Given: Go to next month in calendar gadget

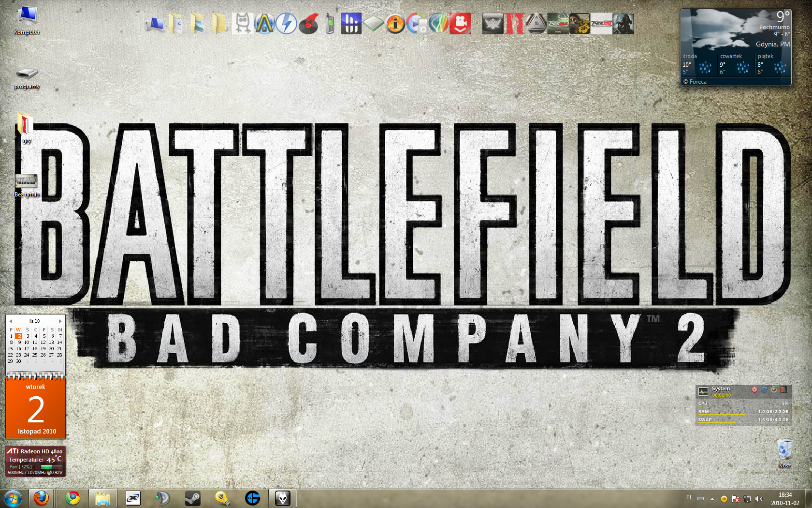Looking at the screenshot, I should coord(60,321).
